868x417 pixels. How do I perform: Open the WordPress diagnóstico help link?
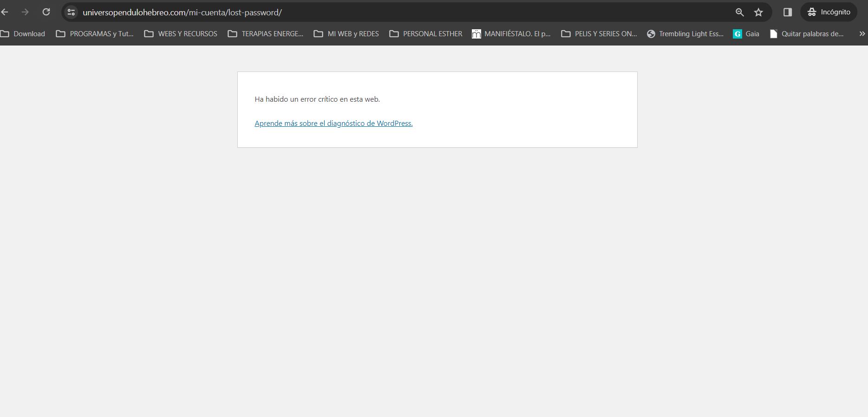[x=333, y=124]
